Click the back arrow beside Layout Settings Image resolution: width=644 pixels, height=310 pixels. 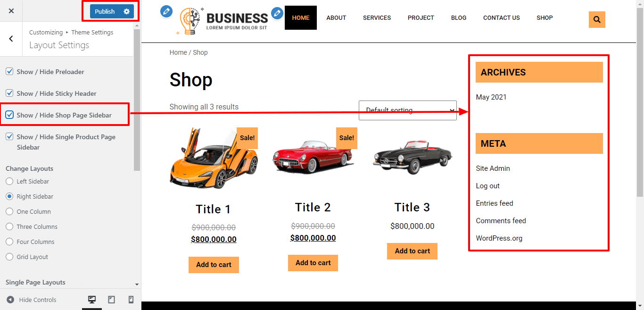11,39
